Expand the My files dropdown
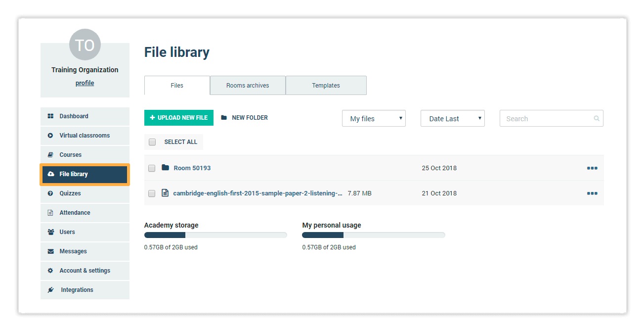 (x=374, y=118)
